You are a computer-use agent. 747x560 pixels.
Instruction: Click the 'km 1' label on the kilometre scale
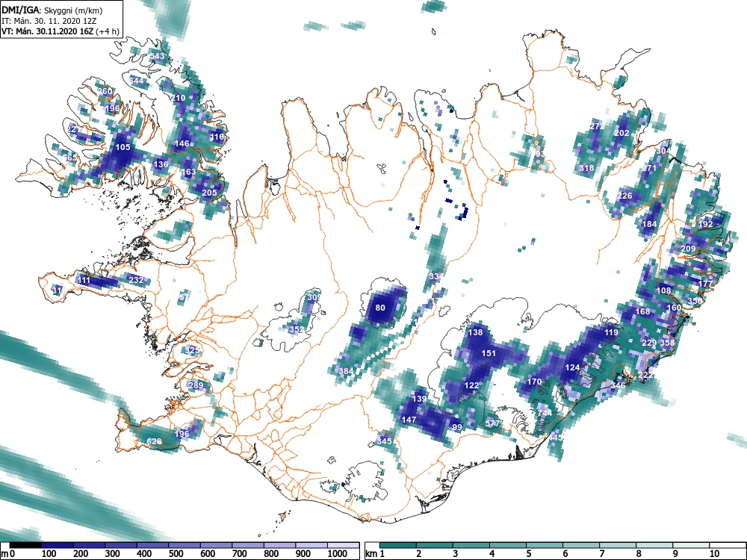pyautogui.click(x=375, y=554)
